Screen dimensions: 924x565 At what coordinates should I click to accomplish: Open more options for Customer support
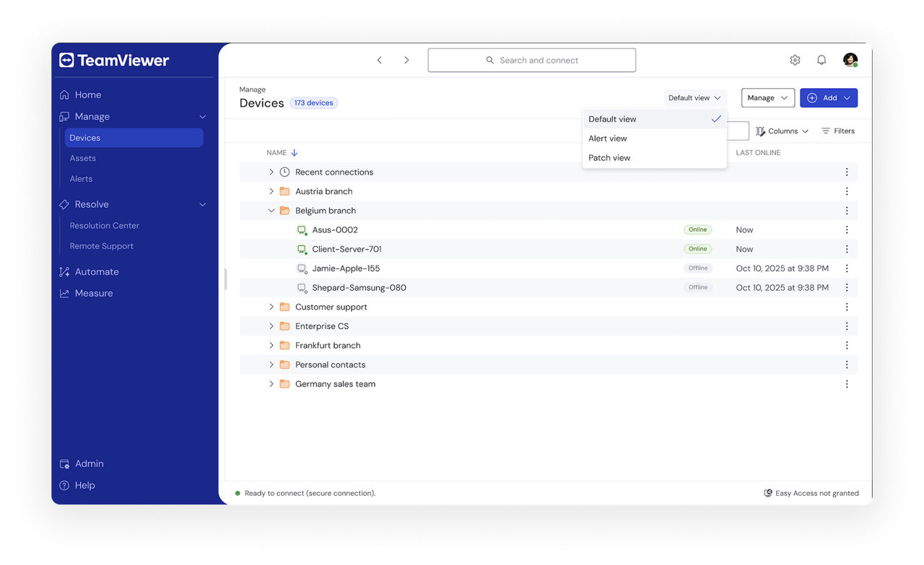[847, 307]
